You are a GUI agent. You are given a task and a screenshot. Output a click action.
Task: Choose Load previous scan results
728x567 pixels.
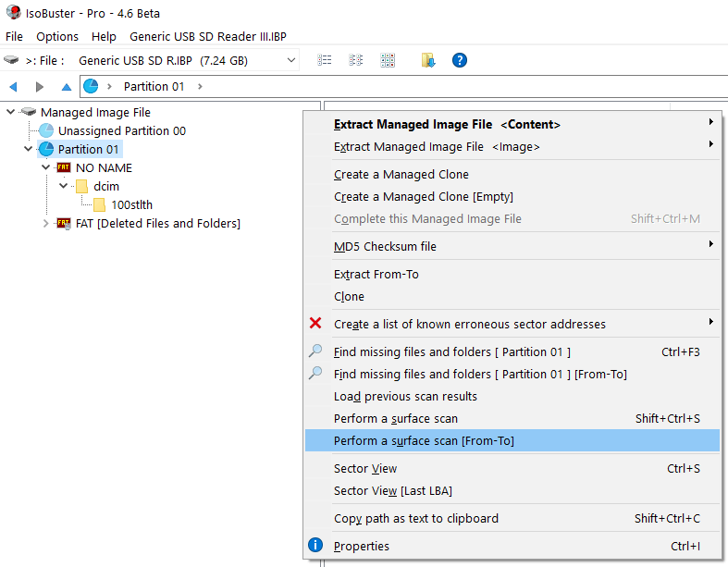pos(512,397)
